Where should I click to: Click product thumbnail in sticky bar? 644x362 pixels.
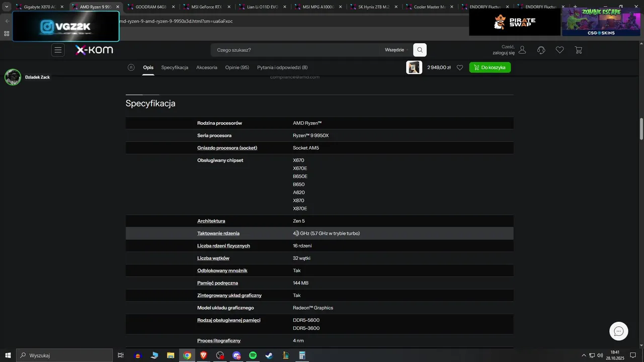click(414, 67)
